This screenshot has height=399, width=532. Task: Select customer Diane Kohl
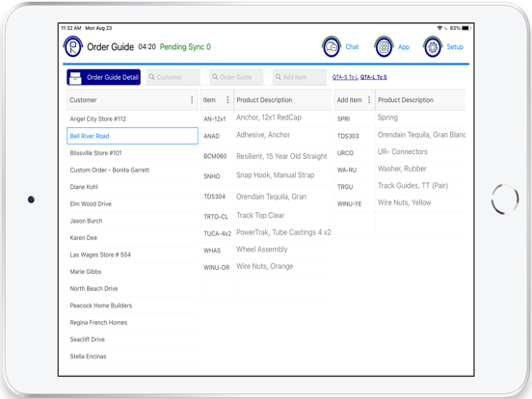(x=132, y=187)
